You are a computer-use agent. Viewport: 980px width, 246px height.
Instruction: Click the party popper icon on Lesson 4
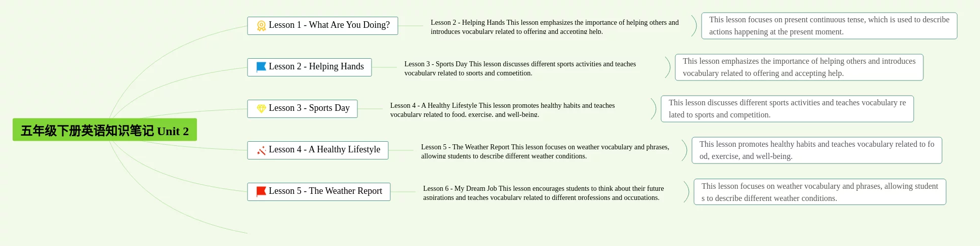(261, 150)
